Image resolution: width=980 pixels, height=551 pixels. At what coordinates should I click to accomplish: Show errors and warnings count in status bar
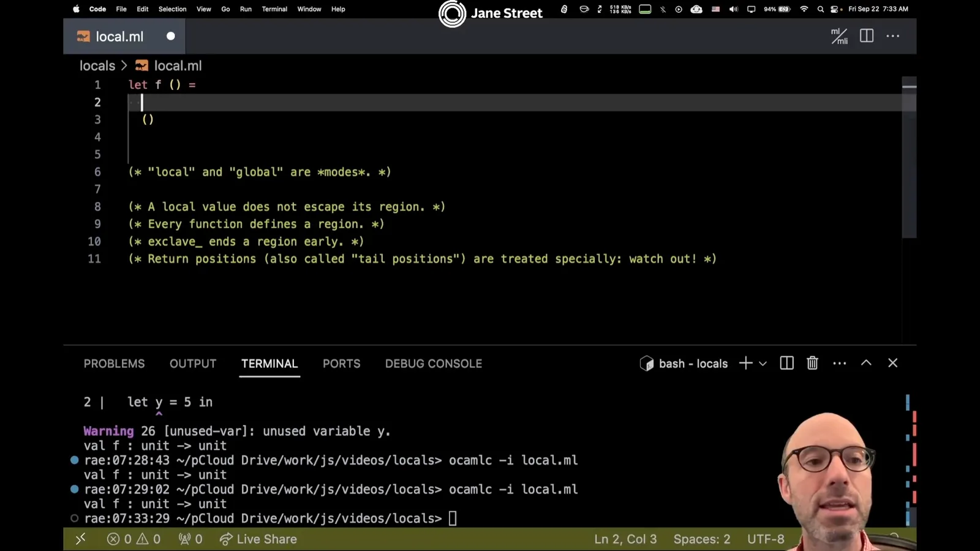[134, 539]
